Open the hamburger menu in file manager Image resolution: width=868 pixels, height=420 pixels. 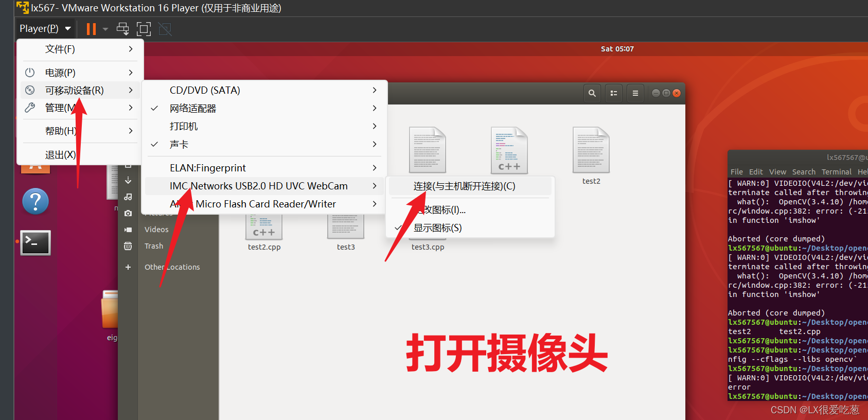[635, 93]
